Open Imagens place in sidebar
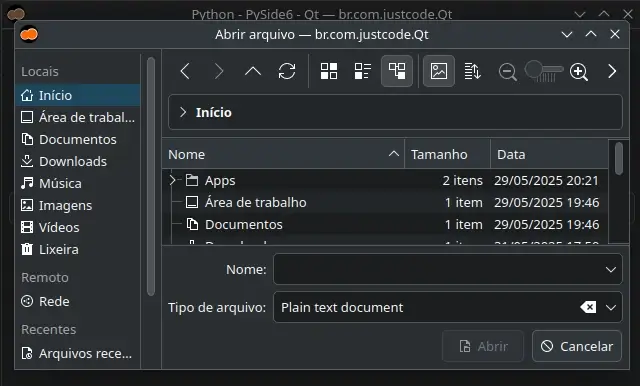This screenshot has width=640, height=386. [x=78, y=206]
